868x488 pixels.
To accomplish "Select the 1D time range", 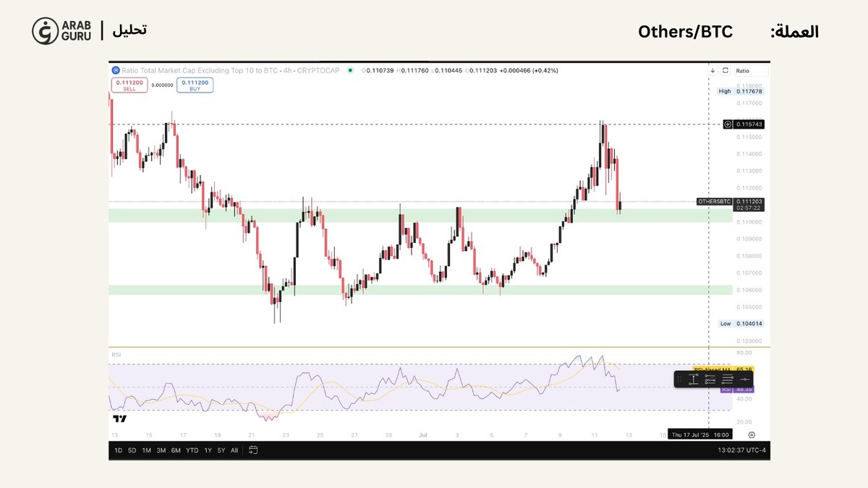I will click(119, 450).
